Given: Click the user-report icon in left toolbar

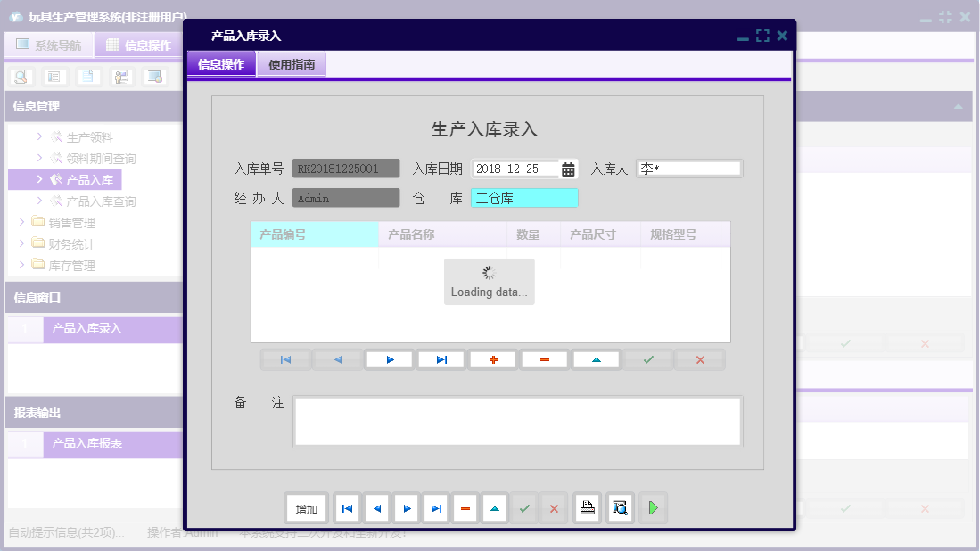Looking at the screenshot, I should point(119,77).
